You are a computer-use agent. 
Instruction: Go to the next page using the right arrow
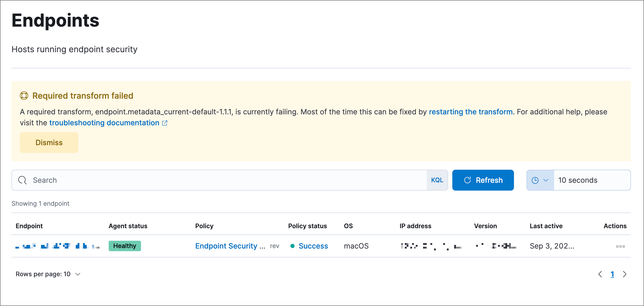(x=625, y=274)
